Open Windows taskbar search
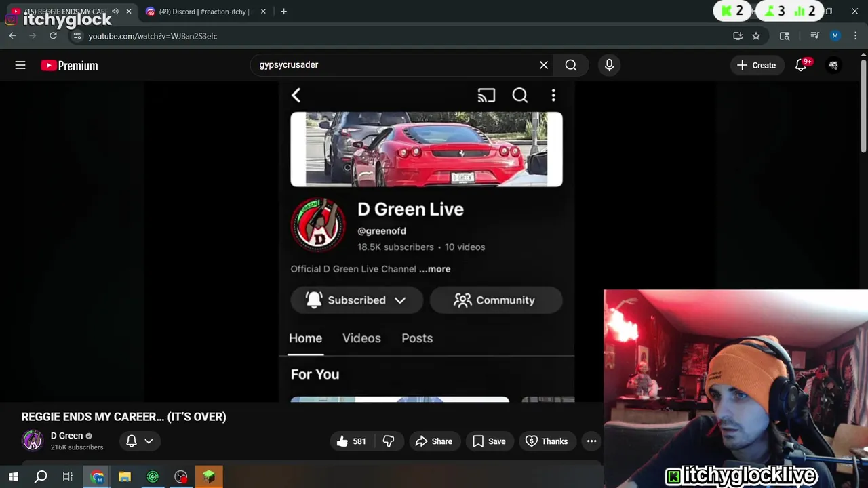This screenshot has height=488, width=868. click(x=41, y=477)
